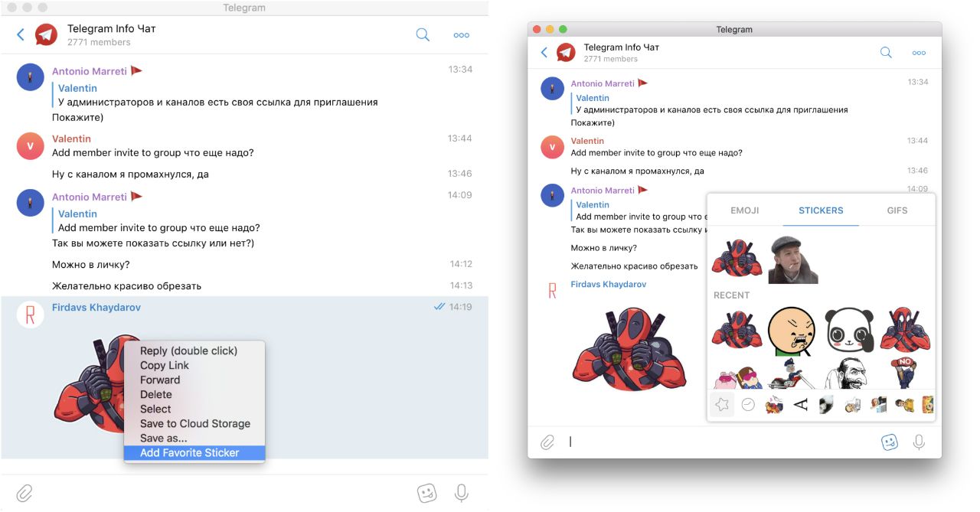The height and width of the screenshot is (512, 980).
Task: Click '2771 members' subtitle in left window
Action: pyautogui.click(x=99, y=42)
